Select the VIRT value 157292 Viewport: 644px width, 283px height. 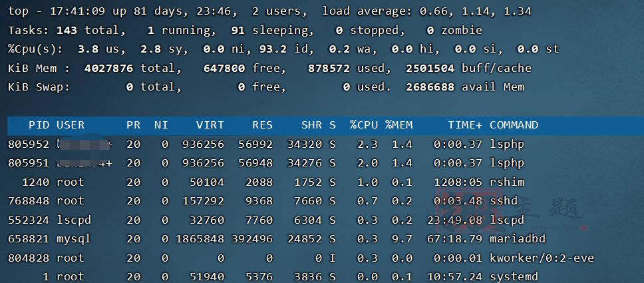pos(203,201)
